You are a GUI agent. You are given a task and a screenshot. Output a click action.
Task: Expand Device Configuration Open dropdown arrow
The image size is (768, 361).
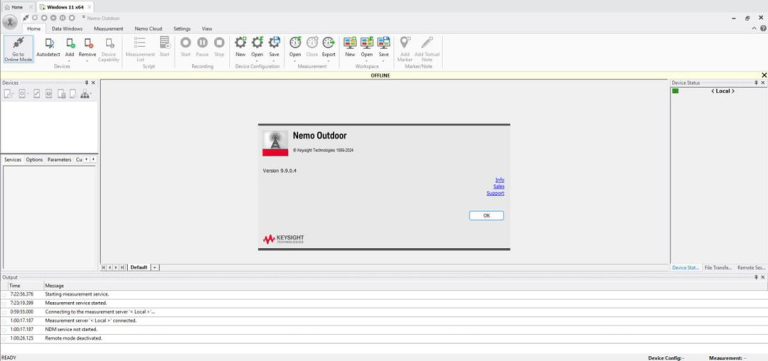[257, 60]
